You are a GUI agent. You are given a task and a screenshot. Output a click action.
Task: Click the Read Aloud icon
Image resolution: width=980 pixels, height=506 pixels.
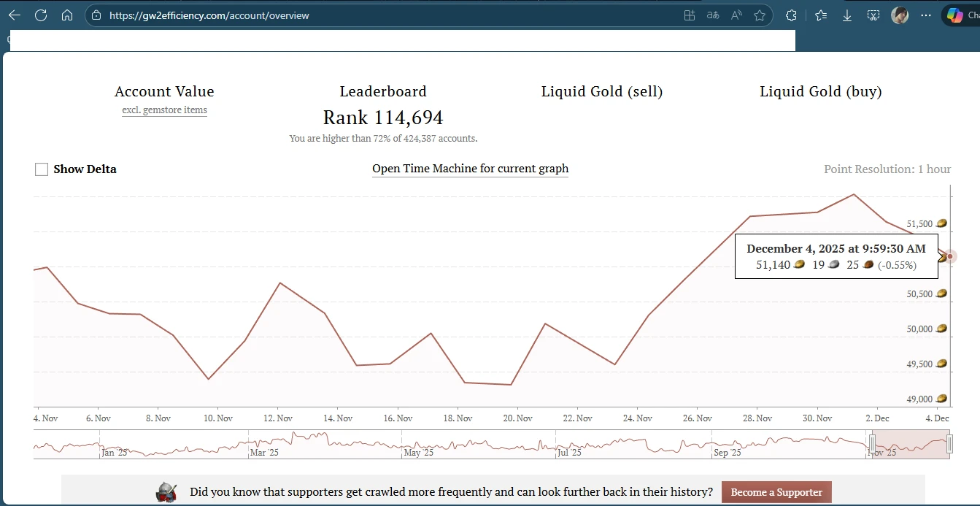point(736,15)
